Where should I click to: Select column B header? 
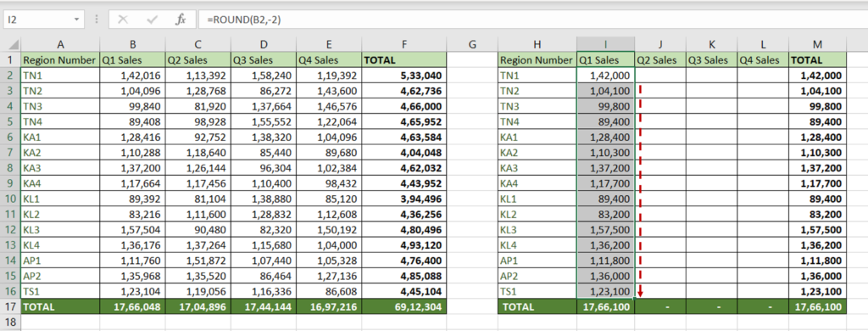click(x=132, y=44)
